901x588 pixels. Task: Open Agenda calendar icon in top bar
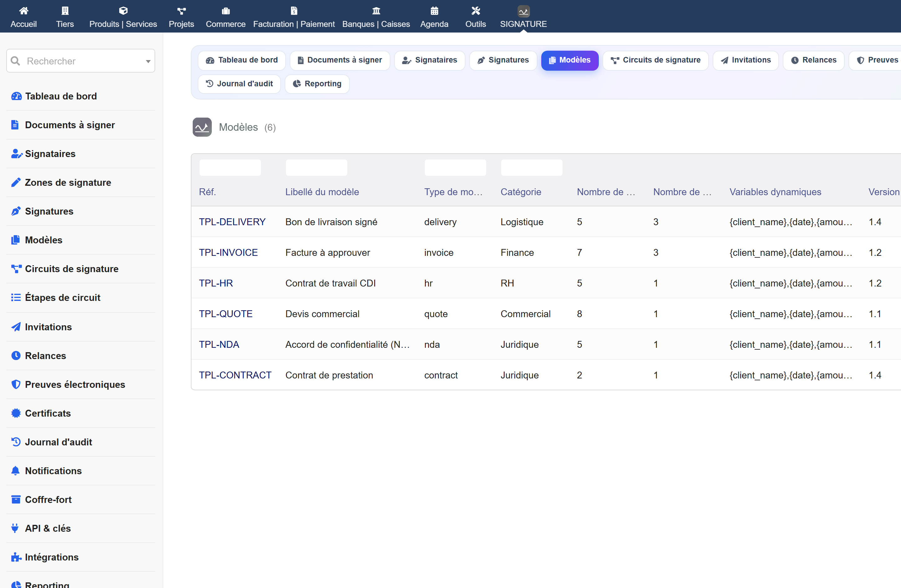pyautogui.click(x=434, y=11)
